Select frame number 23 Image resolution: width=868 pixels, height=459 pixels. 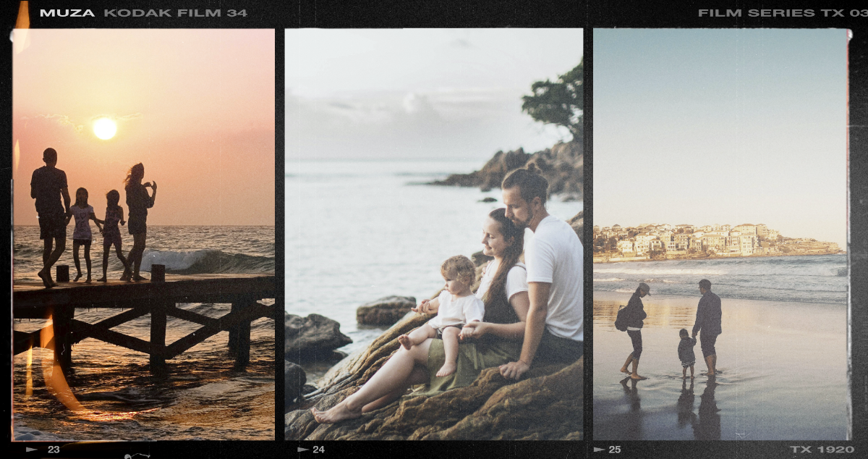tap(54, 450)
